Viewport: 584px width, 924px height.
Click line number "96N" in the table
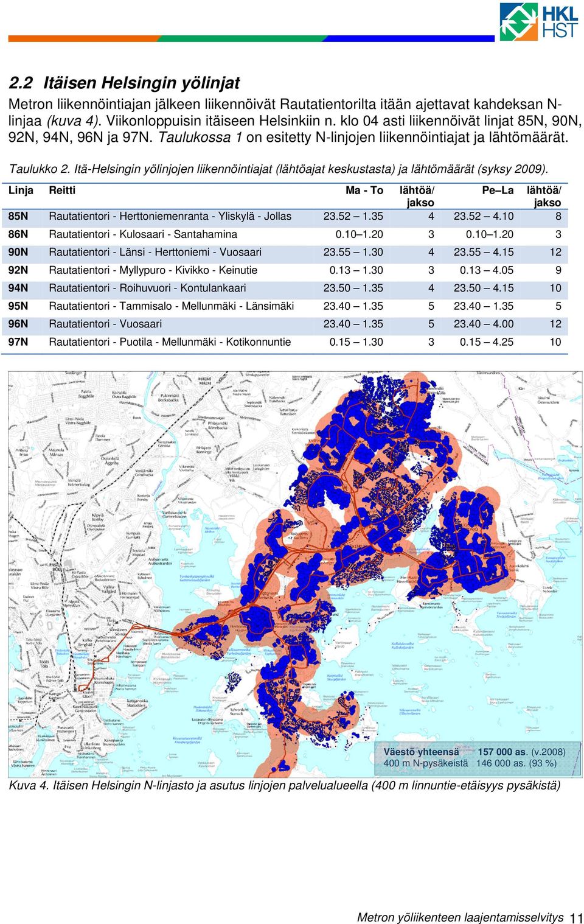click(x=18, y=324)
